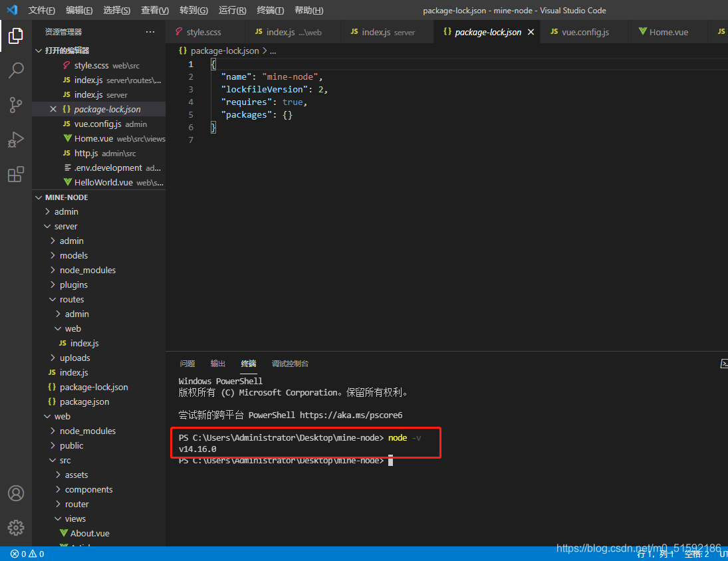Open the Source Control view
Screen dimensions: 728x561
16,105
